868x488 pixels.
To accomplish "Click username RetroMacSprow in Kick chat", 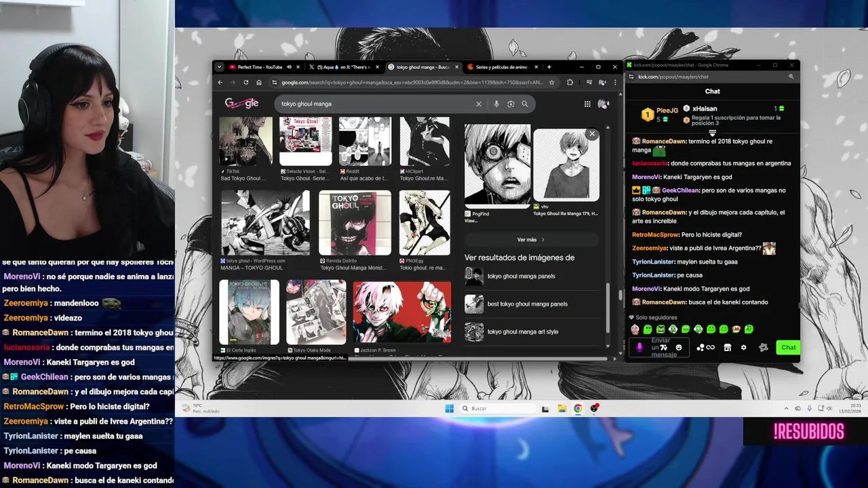I will tap(656, 235).
